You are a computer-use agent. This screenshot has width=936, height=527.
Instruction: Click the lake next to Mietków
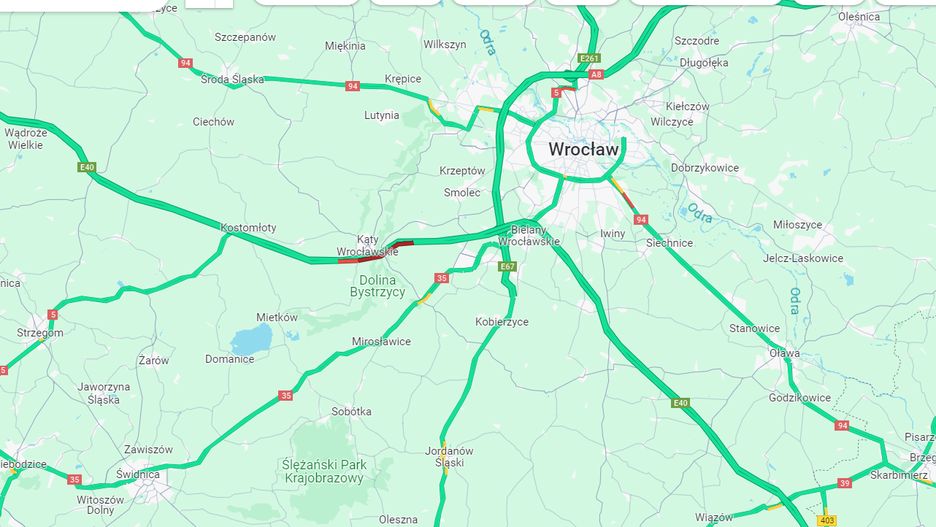(x=251, y=340)
